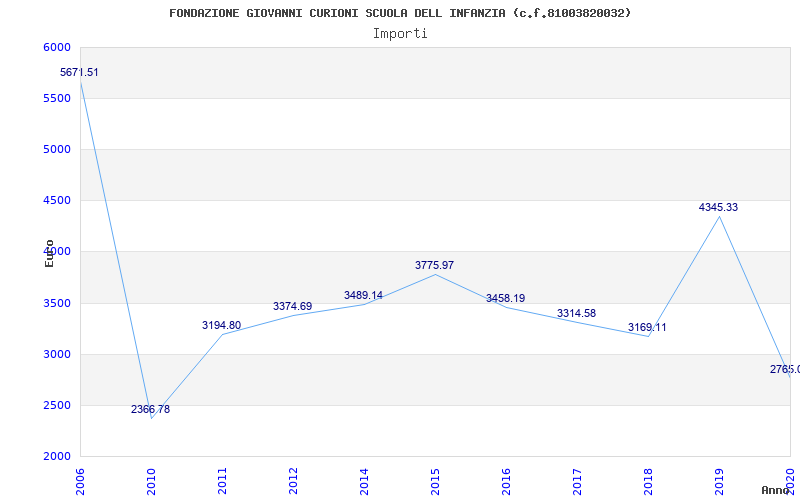Select data label 3169.11
This screenshot has height=500, width=800.
(x=647, y=328)
